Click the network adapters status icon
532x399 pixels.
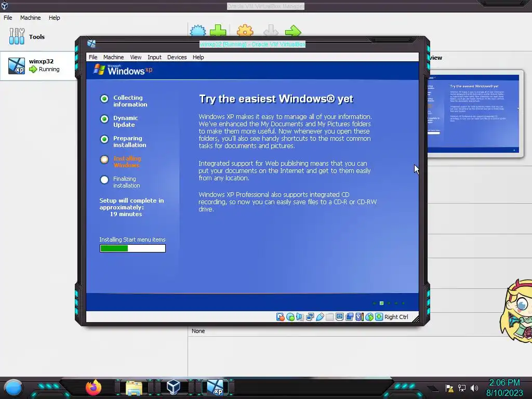click(x=310, y=317)
